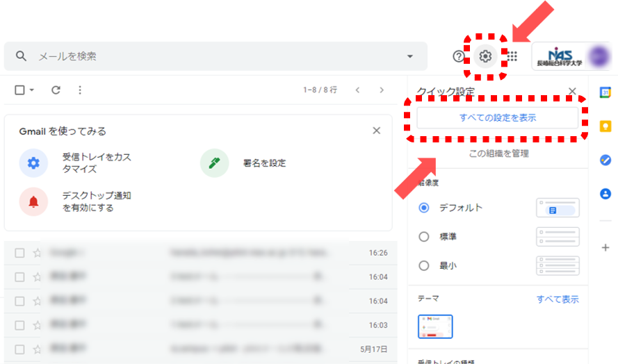Select the default theme thumbnail
The height and width of the screenshot is (364, 618).
tap(435, 326)
